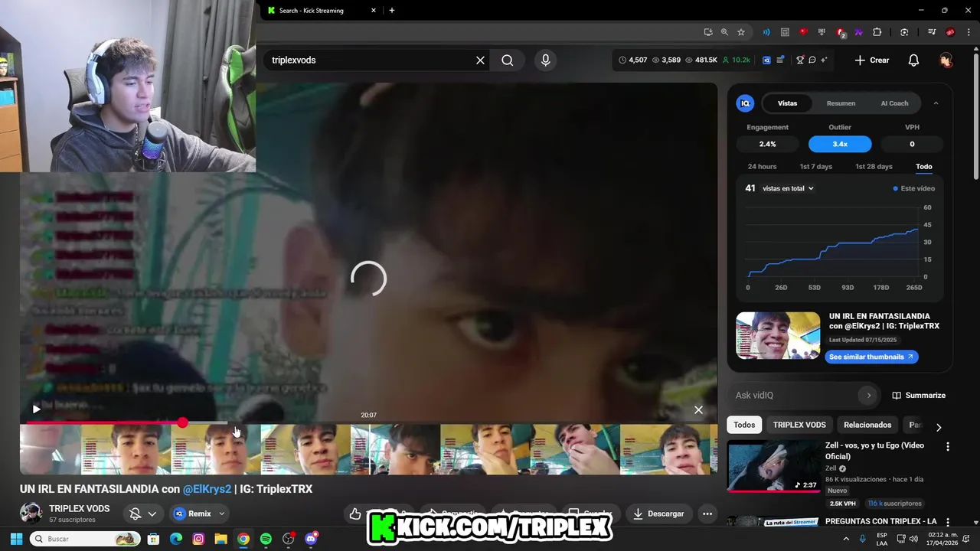The width and height of the screenshot is (980, 551).
Task: Expand the Remix dropdown arrow
Action: 221,514
